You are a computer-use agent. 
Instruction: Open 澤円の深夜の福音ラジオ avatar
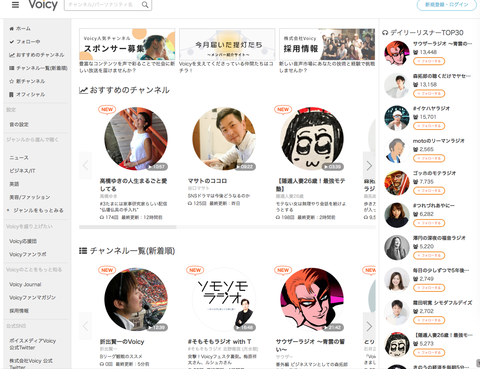tap(397, 247)
